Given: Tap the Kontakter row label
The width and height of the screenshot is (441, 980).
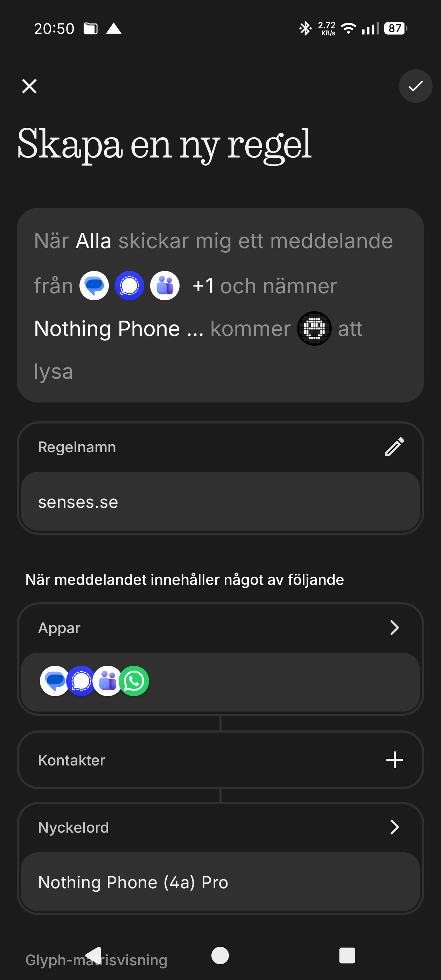Looking at the screenshot, I should pyautogui.click(x=71, y=760).
